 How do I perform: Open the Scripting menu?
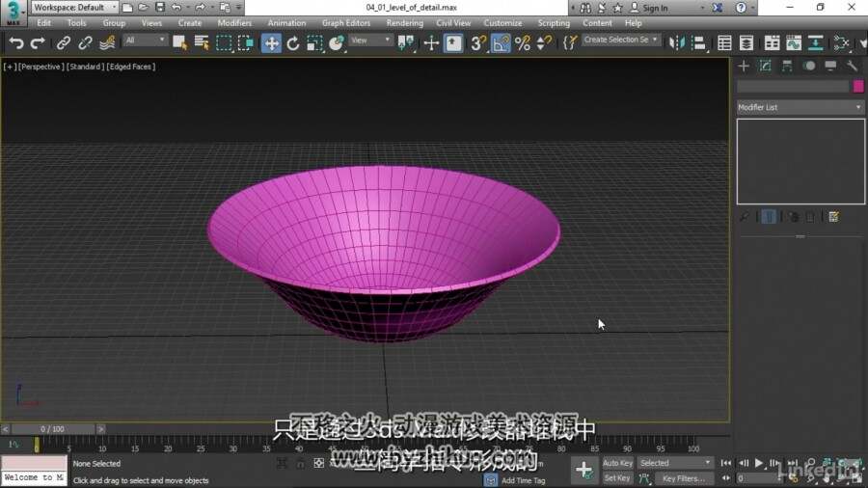[554, 23]
